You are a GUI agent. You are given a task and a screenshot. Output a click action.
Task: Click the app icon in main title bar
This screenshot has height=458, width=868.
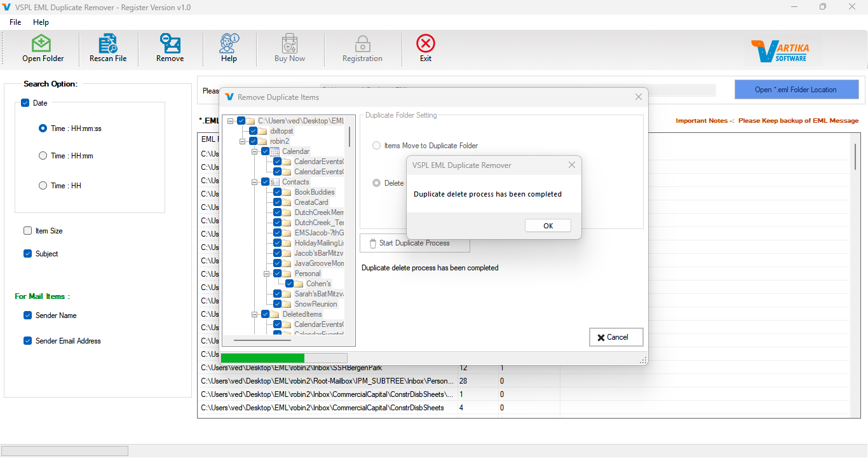coord(6,7)
